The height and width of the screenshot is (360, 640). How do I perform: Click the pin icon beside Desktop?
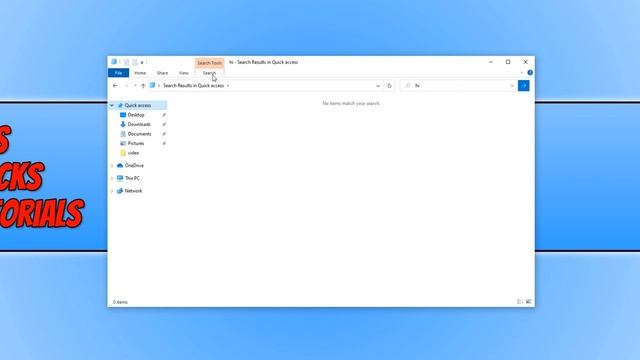click(x=164, y=115)
